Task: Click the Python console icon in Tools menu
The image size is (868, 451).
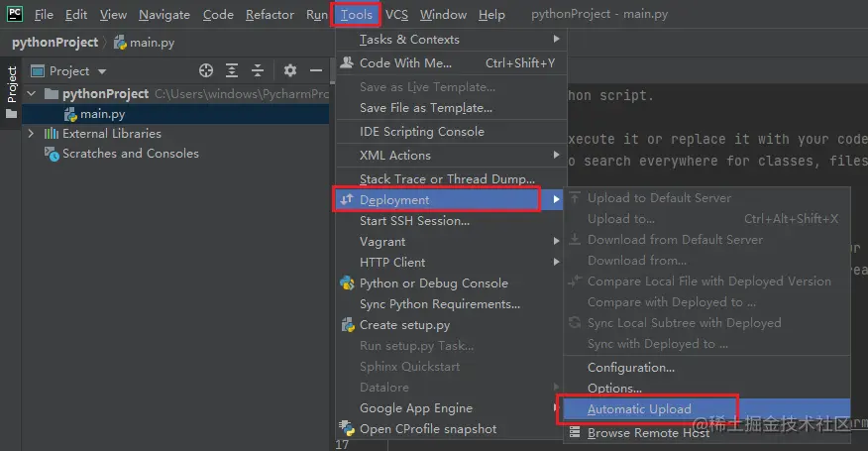Action: coord(347,283)
